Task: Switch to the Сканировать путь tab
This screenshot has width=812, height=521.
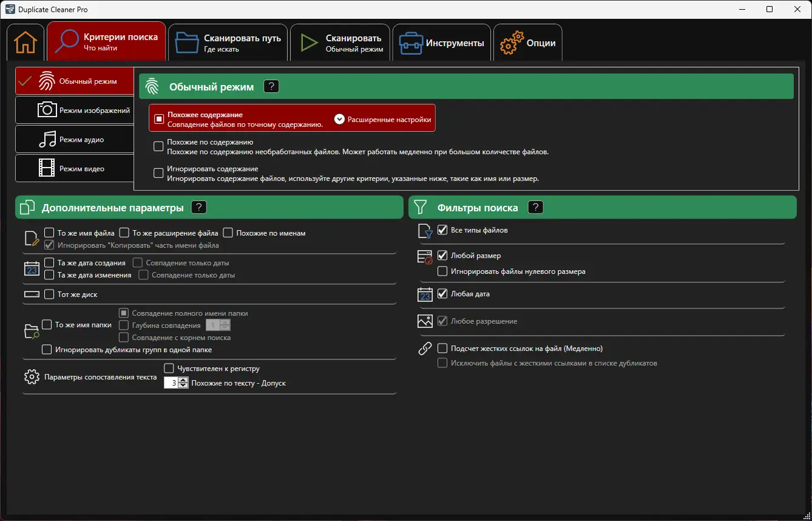Action: (228, 43)
